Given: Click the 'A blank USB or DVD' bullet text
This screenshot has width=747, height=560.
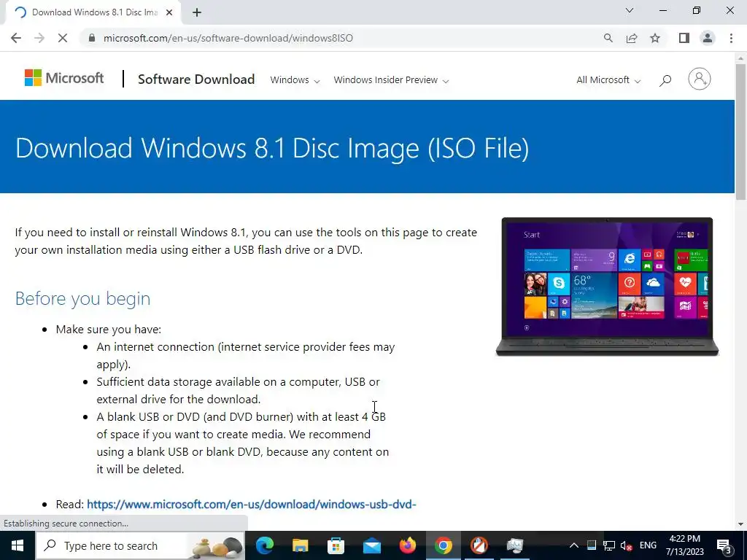Looking at the screenshot, I should [x=242, y=443].
